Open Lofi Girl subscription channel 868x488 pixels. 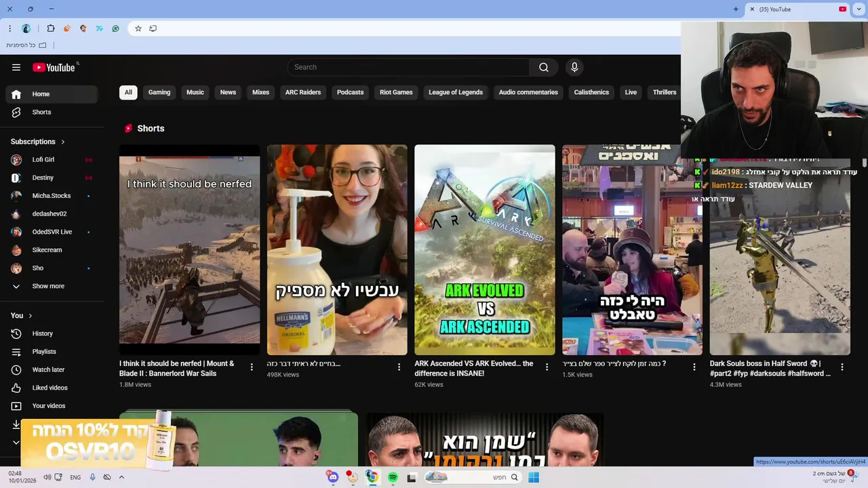pyautogui.click(x=52, y=160)
